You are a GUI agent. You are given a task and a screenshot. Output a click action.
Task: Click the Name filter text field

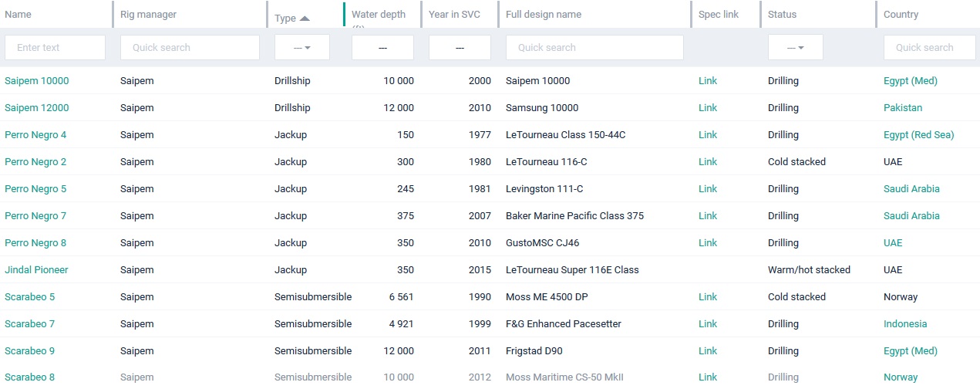[55, 48]
